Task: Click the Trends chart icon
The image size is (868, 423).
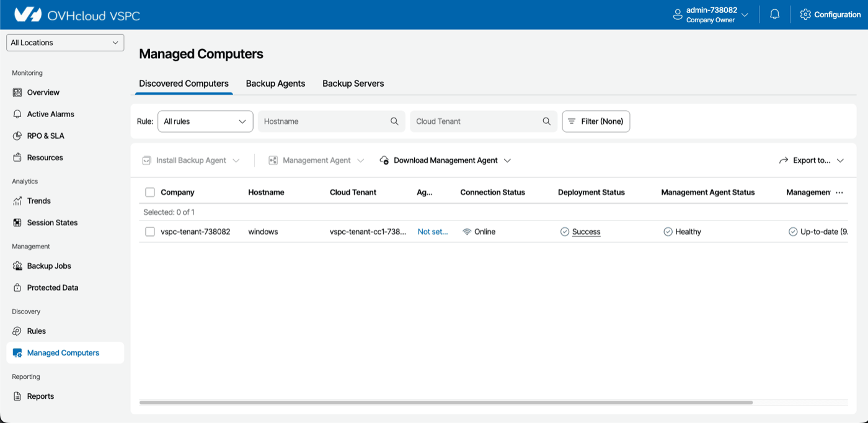Action: click(17, 201)
